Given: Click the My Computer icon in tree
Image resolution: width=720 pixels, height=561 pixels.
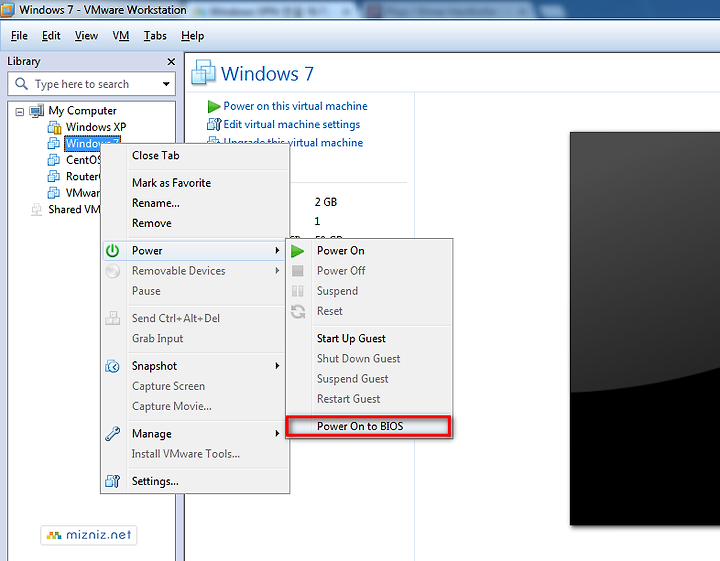Looking at the screenshot, I should tap(36, 111).
